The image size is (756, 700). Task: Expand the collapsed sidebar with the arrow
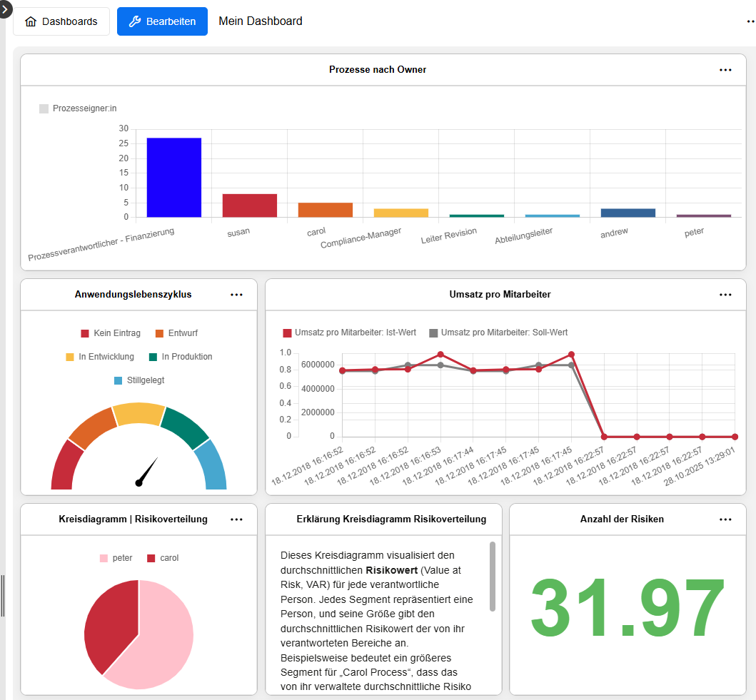[x=5, y=10]
